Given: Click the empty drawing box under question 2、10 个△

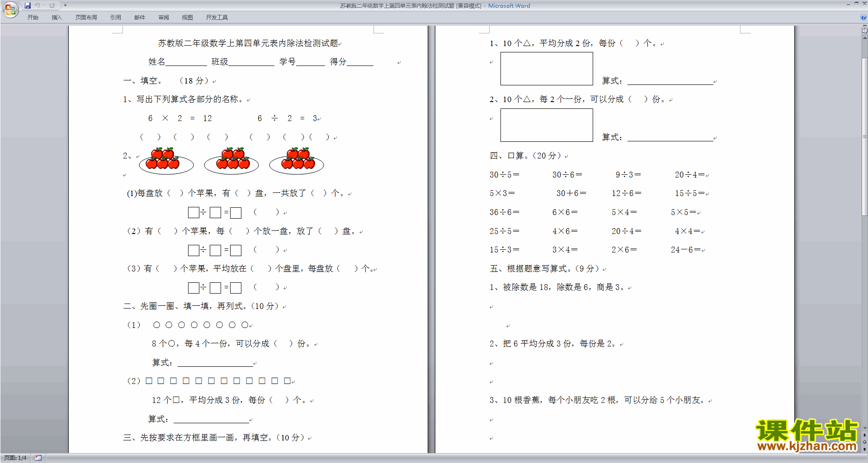Looking at the screenshot, I should pyautogui.click(x=547, y=125).
